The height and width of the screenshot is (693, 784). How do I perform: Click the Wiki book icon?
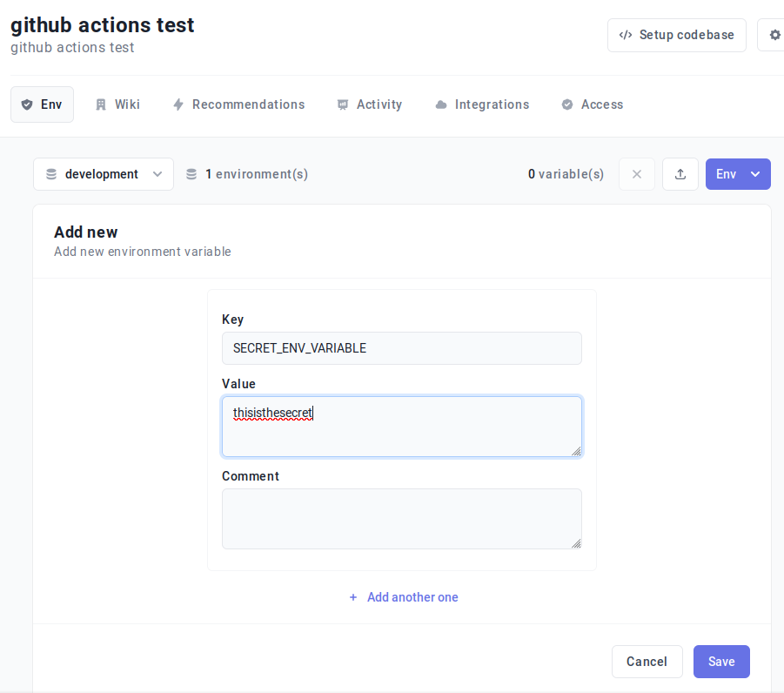click(100, 104)
